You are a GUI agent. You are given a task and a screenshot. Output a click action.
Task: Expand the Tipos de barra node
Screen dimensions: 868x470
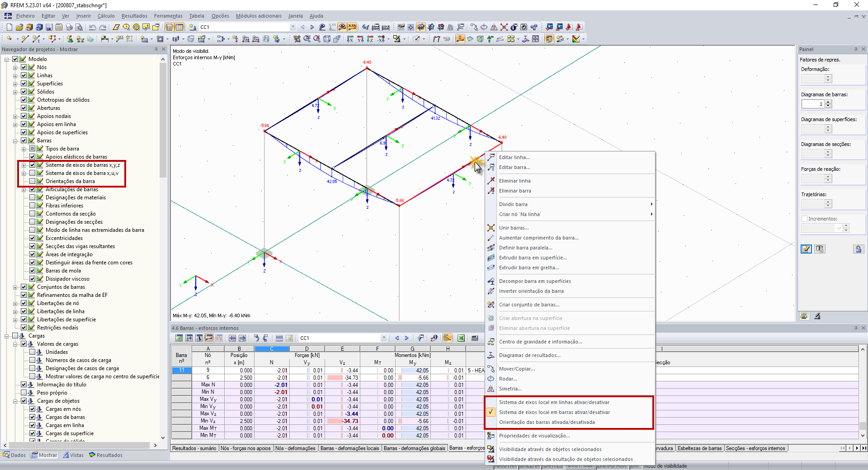pyautogui.click(x=24, y=149)
